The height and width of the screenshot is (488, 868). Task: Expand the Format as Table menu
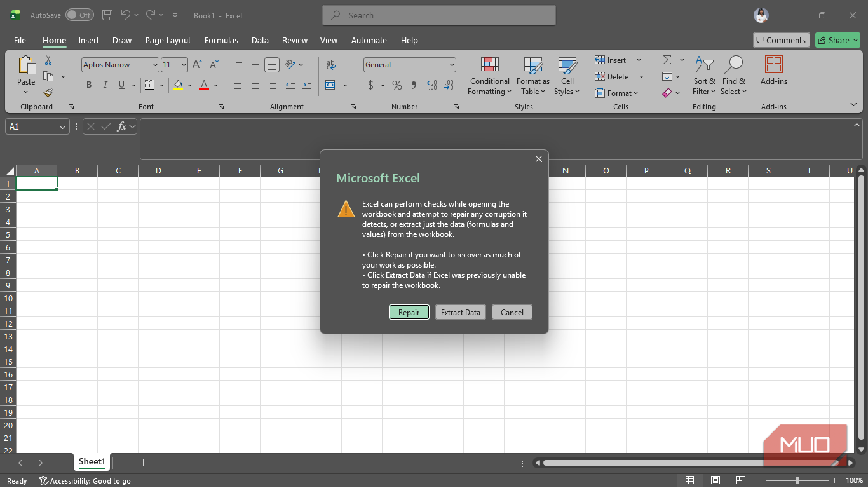tap(533, 76)
